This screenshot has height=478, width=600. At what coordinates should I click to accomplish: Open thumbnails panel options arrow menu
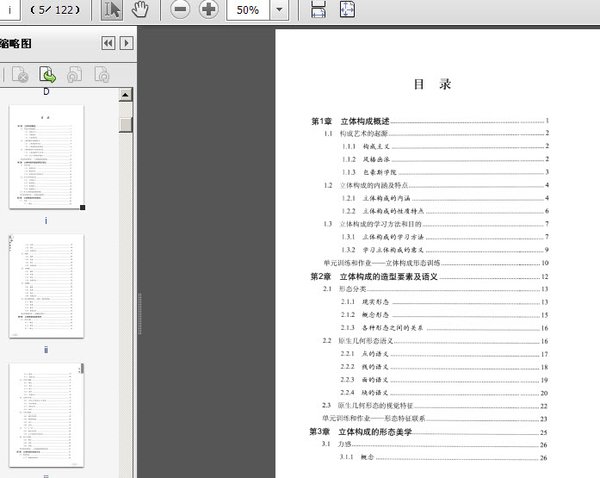tap(126, 43)
